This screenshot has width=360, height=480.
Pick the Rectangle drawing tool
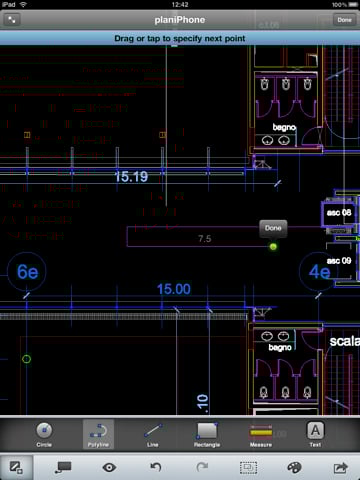[x=207, y=435]
